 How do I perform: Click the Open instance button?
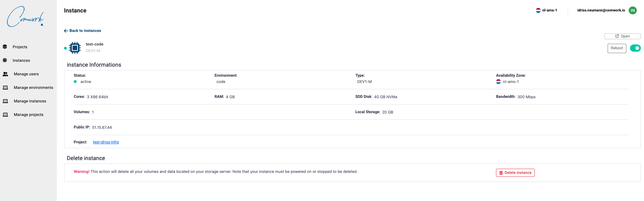click(x=622, y=36)
